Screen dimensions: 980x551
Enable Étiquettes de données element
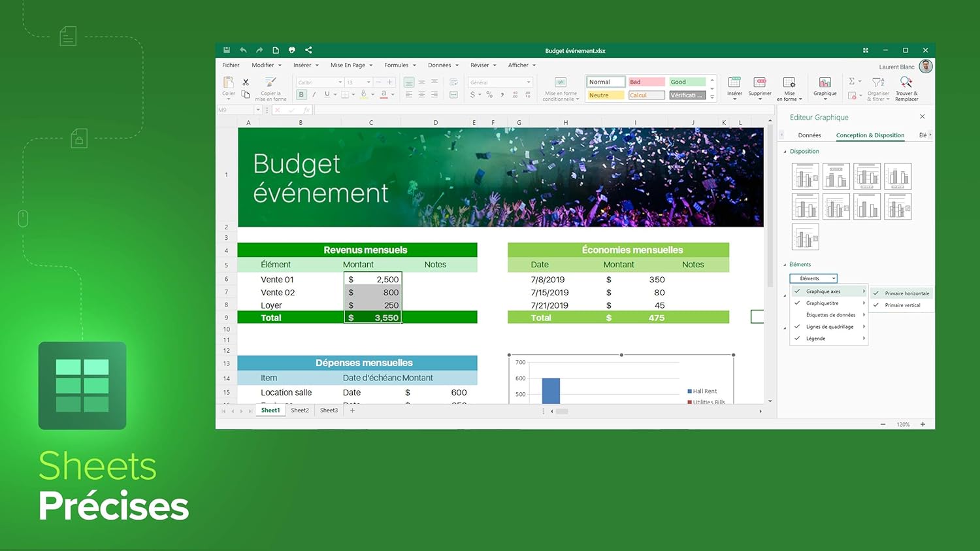[829, 315]
